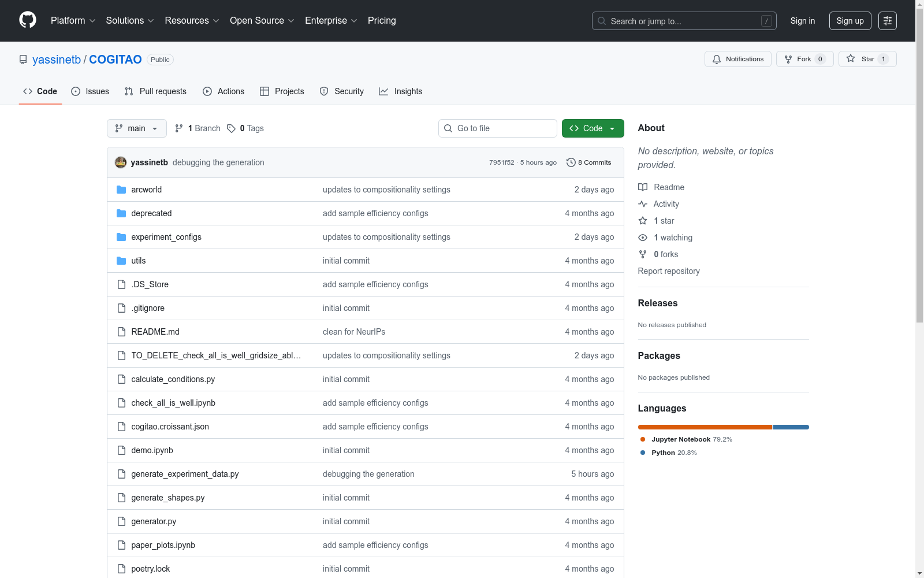Switch to the Security tab
Screen dimensions: 924x578
coord(342,91)
